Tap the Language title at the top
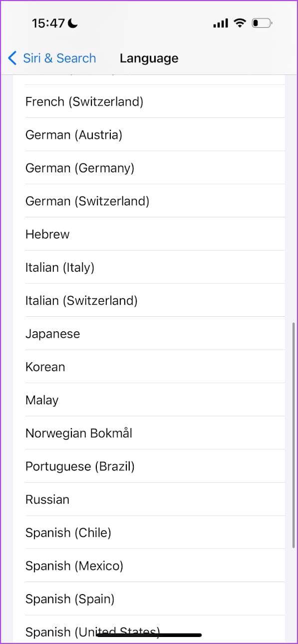 click(149, 58)
